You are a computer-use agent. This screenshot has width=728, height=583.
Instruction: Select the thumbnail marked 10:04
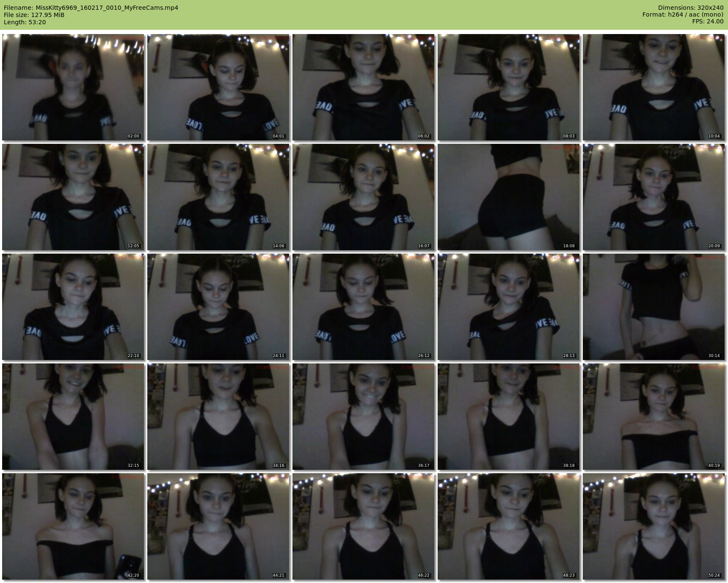tap(654, 87)
